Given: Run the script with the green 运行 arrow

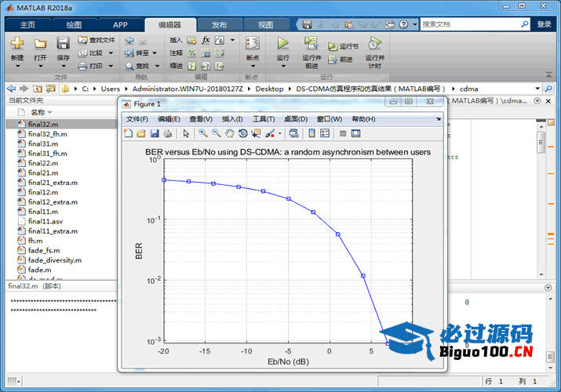Looking at the screenshot, I should coord(282,43).
